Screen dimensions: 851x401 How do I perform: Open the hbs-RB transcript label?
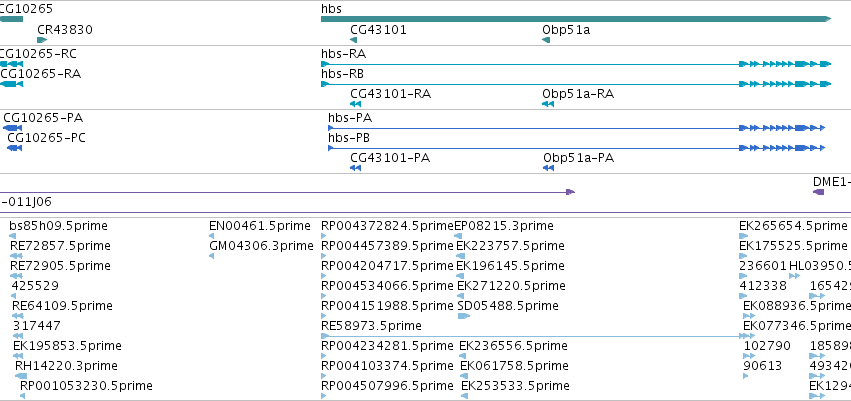tap(342, 74)
